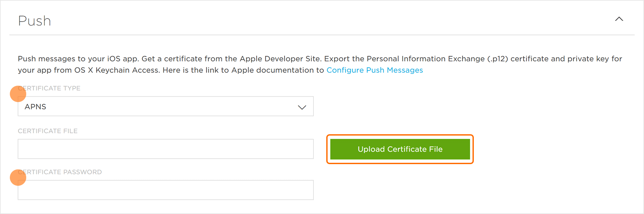Focus the Certificate Password input field
The image size is (644, 214).
coord(166,190)
